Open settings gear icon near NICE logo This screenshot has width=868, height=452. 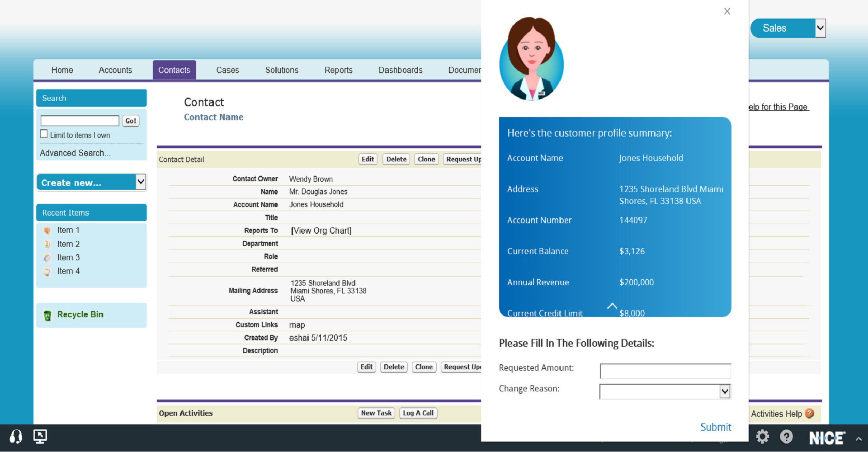(x=762, y=437)
